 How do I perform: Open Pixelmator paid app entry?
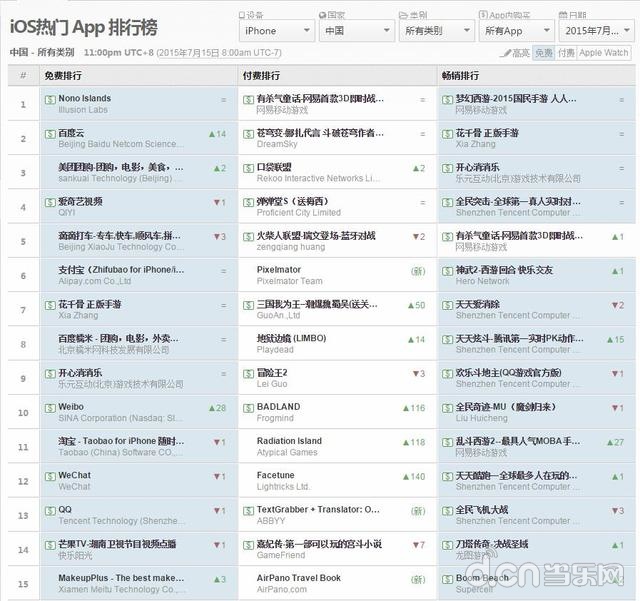[x=279, y=270]
